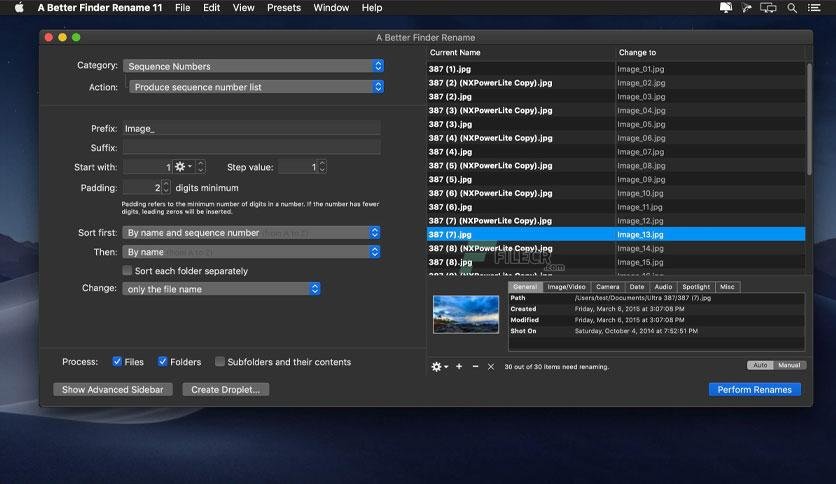The height and width of the screenshot is (484, 836).
Task: Select file row 387 (3).jpg
Action: (x=616, y=124)
